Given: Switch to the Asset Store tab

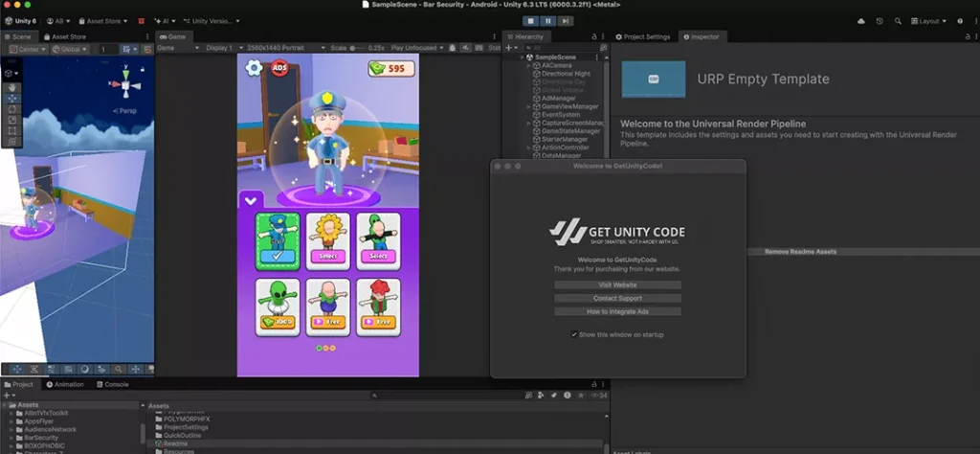Looking at the screenshot, I should point(65,37).
